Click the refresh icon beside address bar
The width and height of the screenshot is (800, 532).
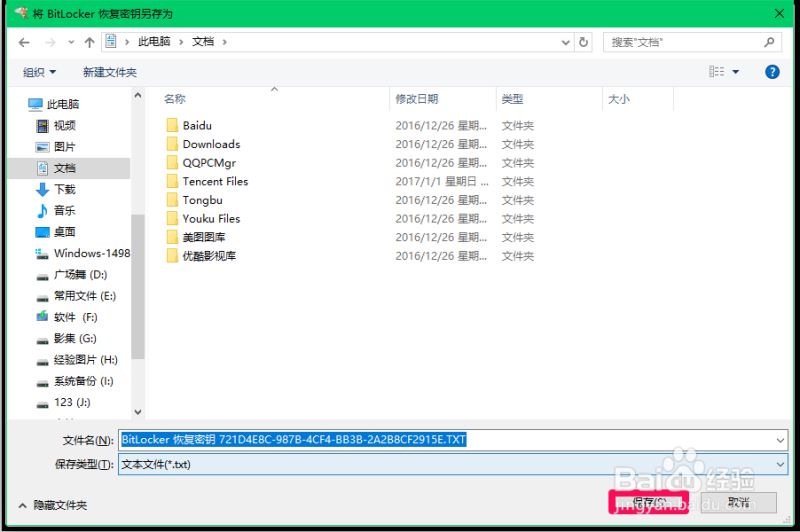(584, 42)
